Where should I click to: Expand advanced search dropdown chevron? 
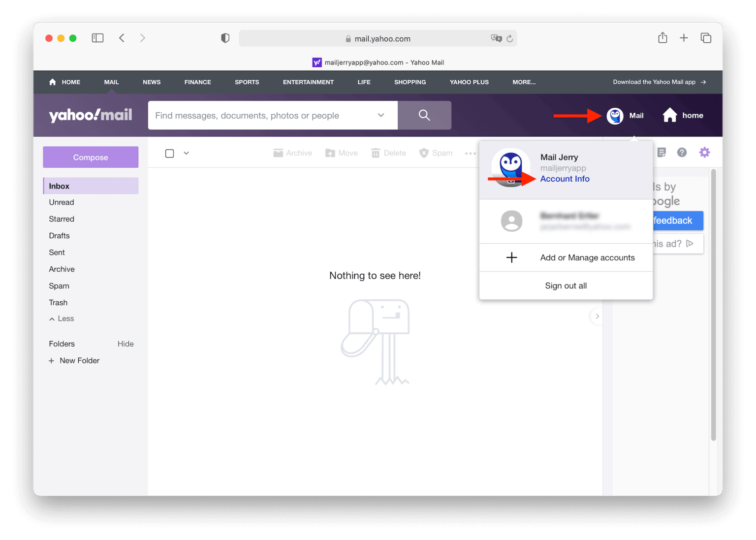381,115
